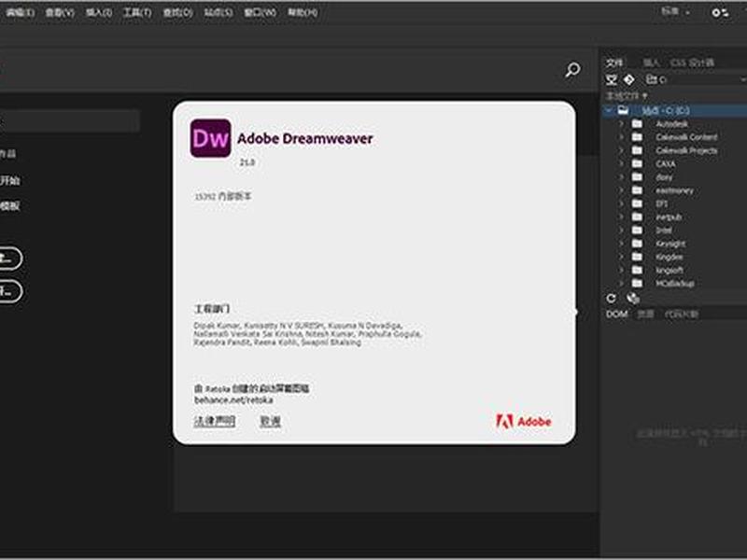
Task: Open the 致谢 credits link
Action: coord(270,421)
